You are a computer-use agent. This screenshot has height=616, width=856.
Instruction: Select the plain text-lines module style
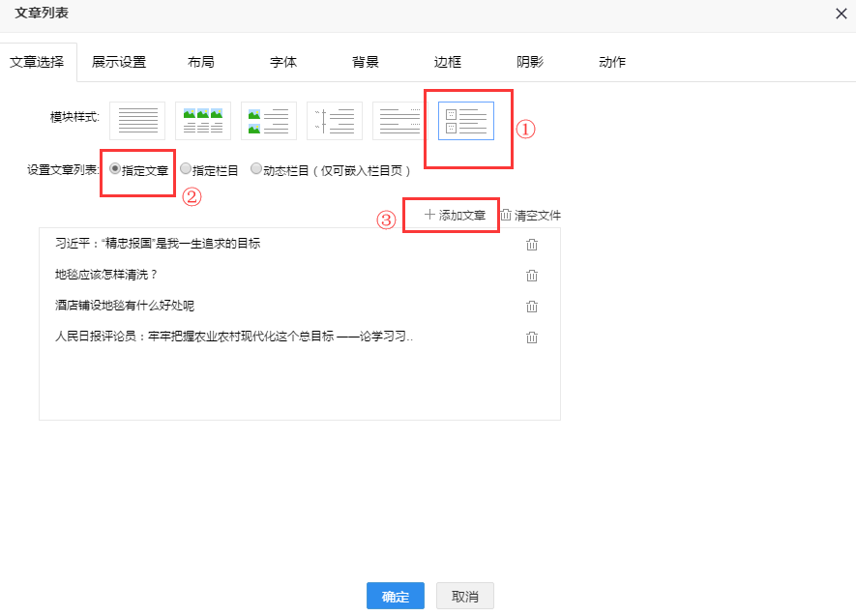pos(137,121)
